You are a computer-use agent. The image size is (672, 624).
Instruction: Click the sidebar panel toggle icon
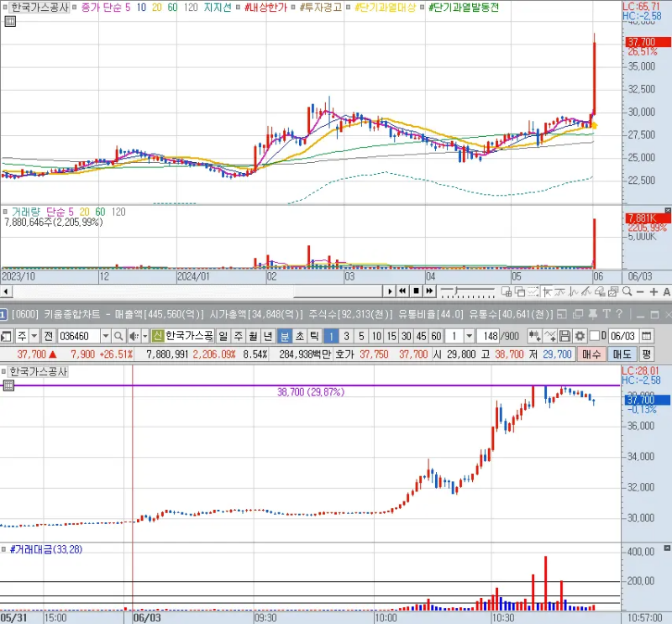pos(6,336)
